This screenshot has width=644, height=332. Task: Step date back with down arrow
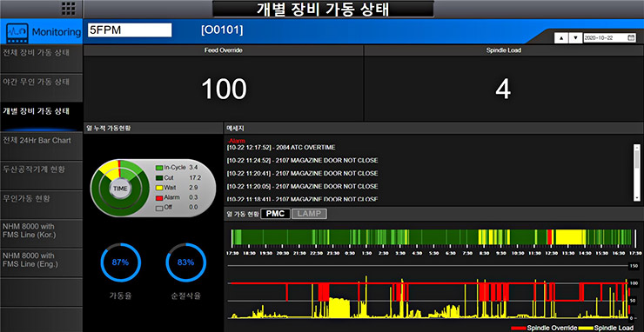[x=575, y=37]
